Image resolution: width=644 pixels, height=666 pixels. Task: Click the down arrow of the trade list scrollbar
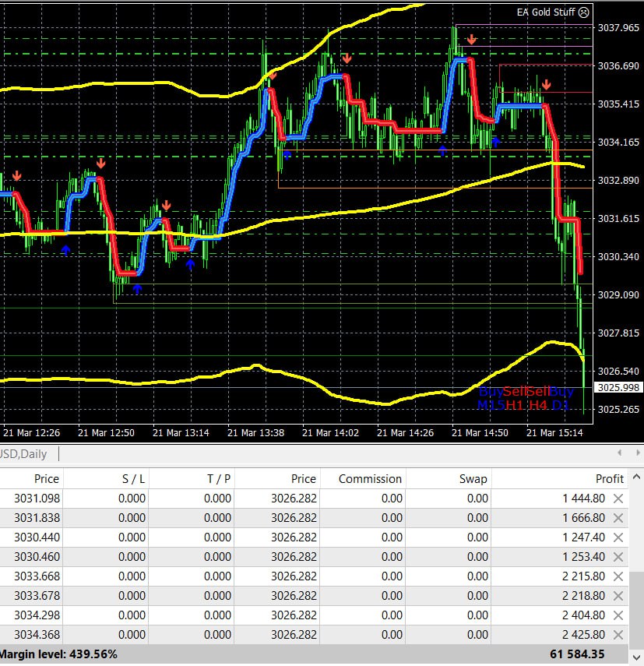tap(636, 657)
